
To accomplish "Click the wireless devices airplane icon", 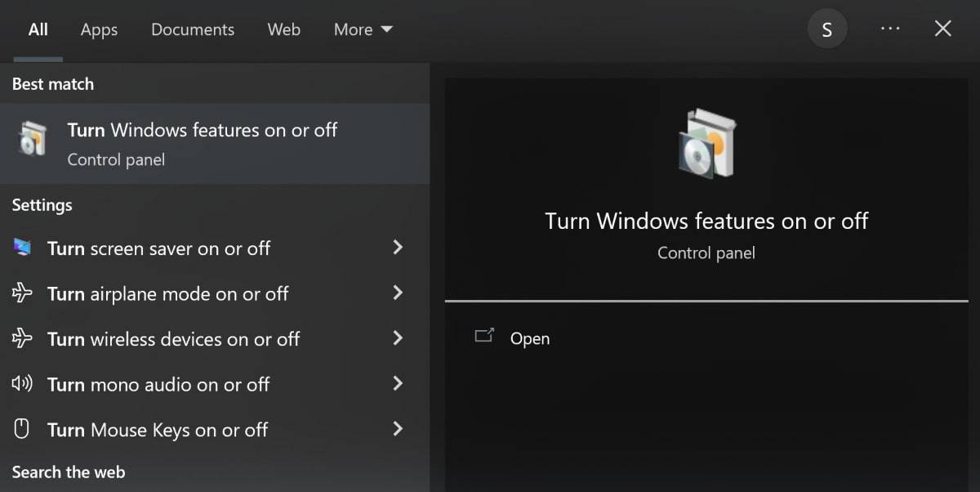I will click(22, 338).
